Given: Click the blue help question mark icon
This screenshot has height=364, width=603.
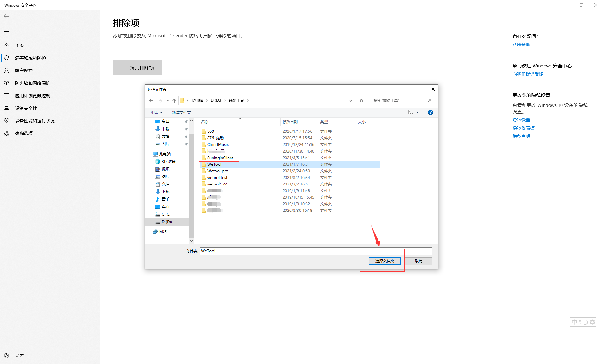Looking at the screenshot, I should tap(430, 112).
